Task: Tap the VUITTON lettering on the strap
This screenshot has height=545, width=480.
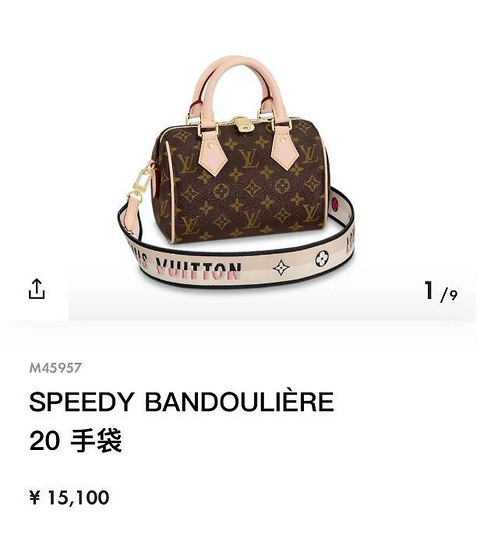Action: [x=198, y=270]
